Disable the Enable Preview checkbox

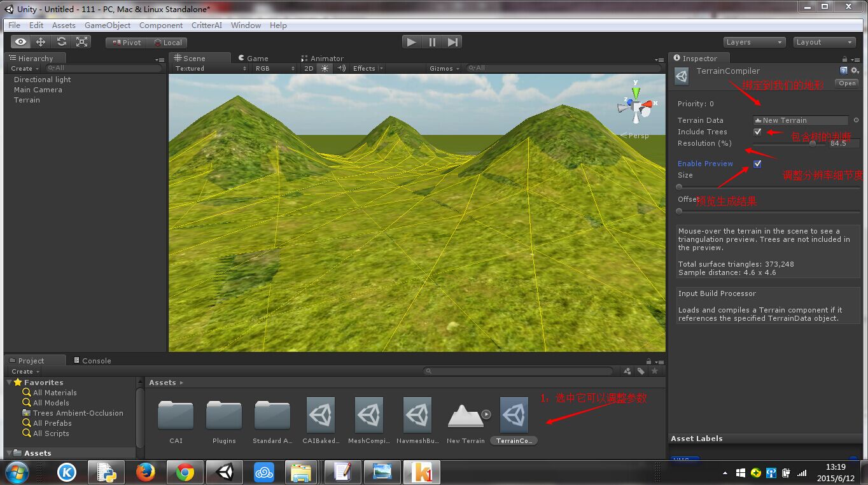[757, 164]
